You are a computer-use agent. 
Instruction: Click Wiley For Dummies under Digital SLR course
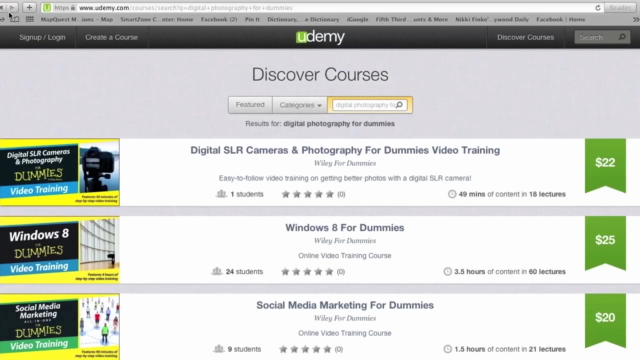345,163
